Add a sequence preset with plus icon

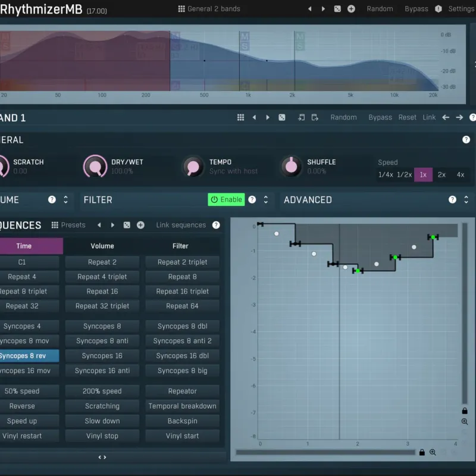140,225
